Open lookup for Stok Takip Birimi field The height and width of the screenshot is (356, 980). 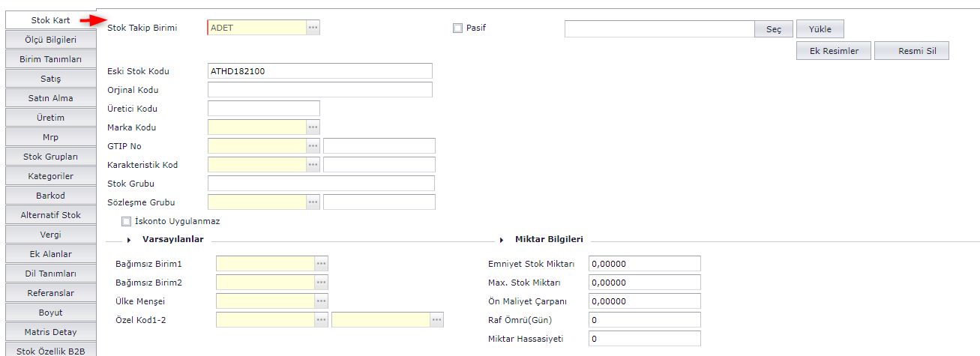coord(313,28)
